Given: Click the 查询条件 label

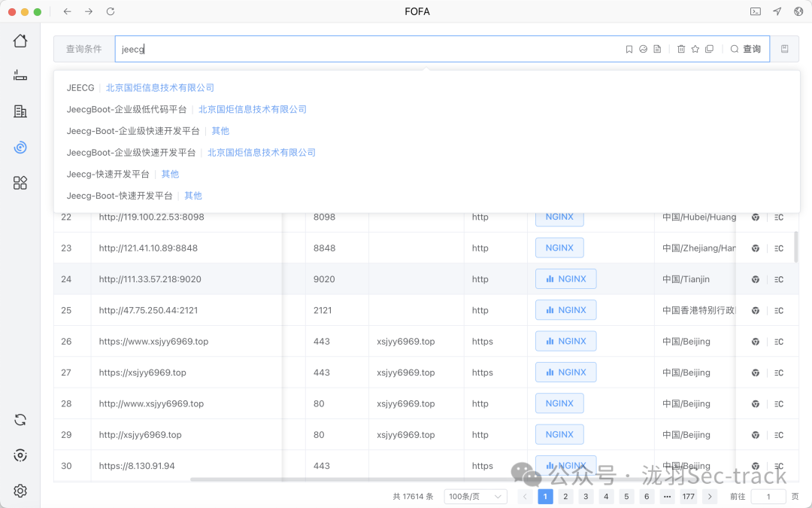Looking at the screenshot, I should click(x=84, y=49).
